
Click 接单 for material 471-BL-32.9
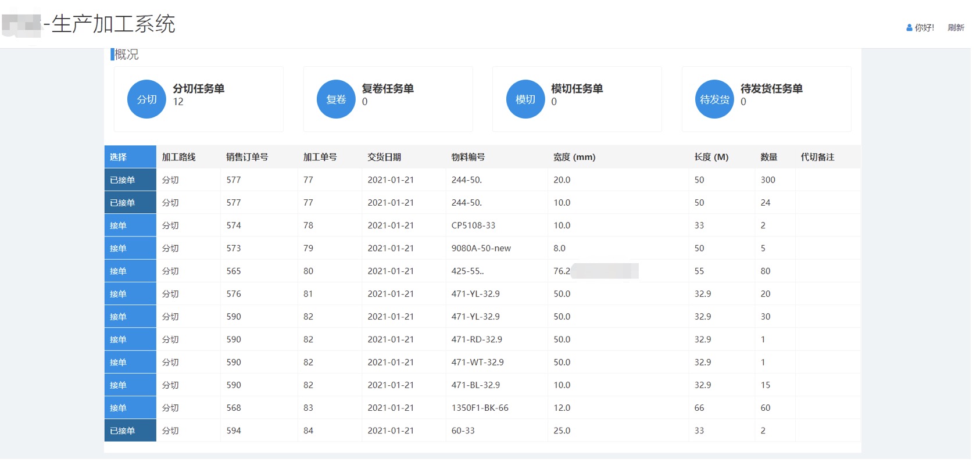pos(119,385)
